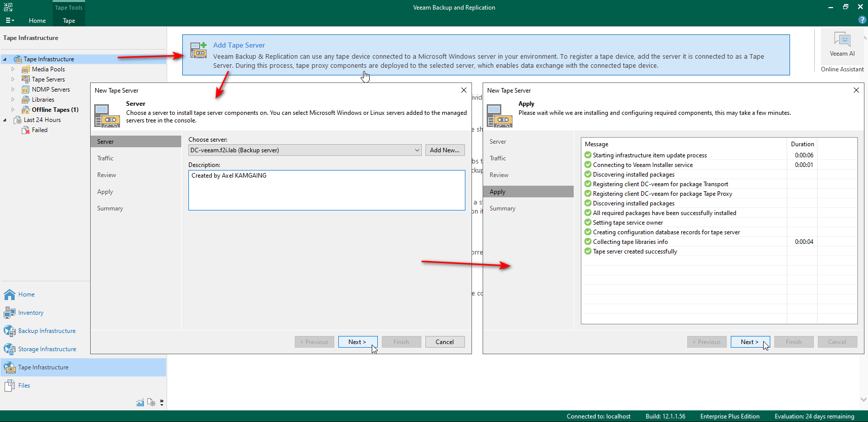868x422 pixels.
Task: Select the Tape Servers tree item
Action: click(x=48, y=79)
